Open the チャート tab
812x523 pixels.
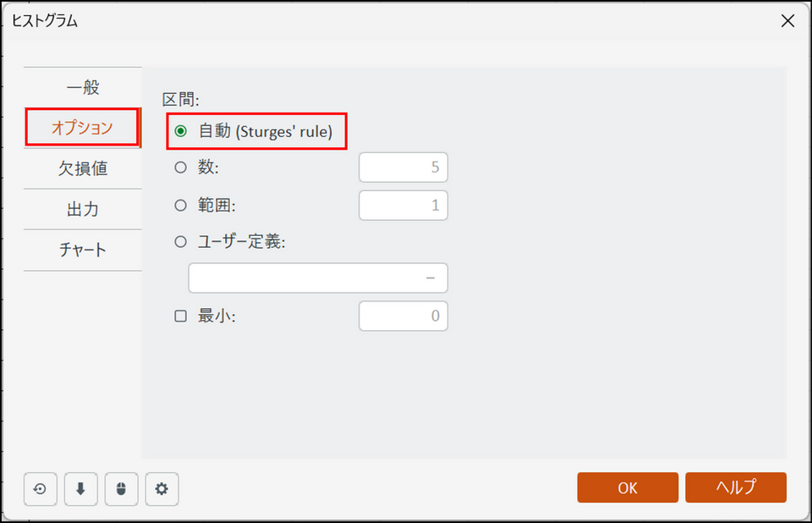[82, 250]
